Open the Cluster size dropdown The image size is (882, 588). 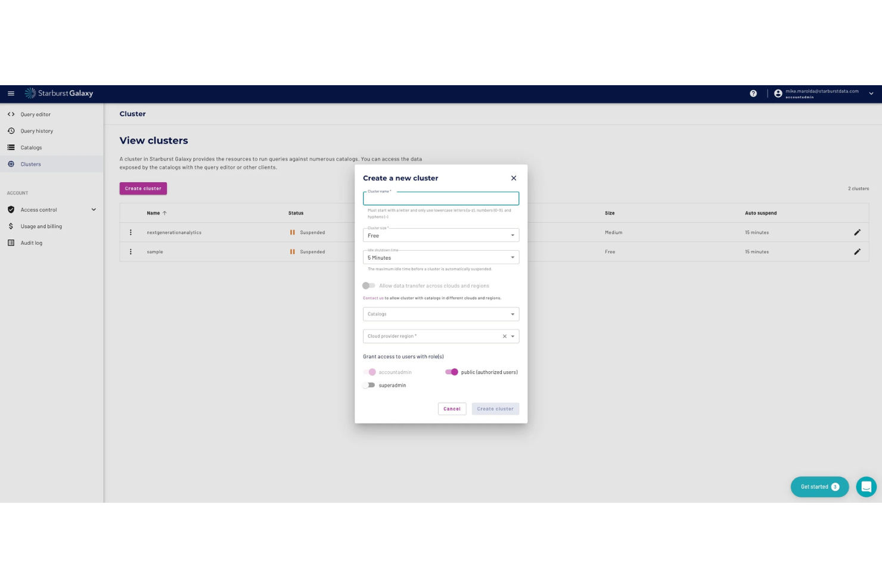[441, 235]
